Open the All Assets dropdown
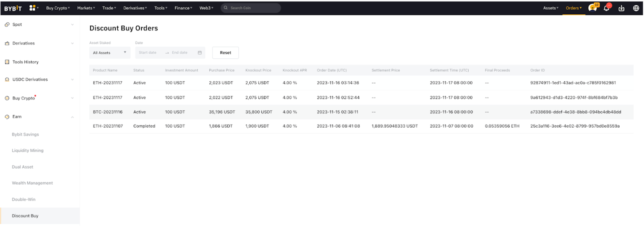 pyautogui.click(x=110, y=53)
